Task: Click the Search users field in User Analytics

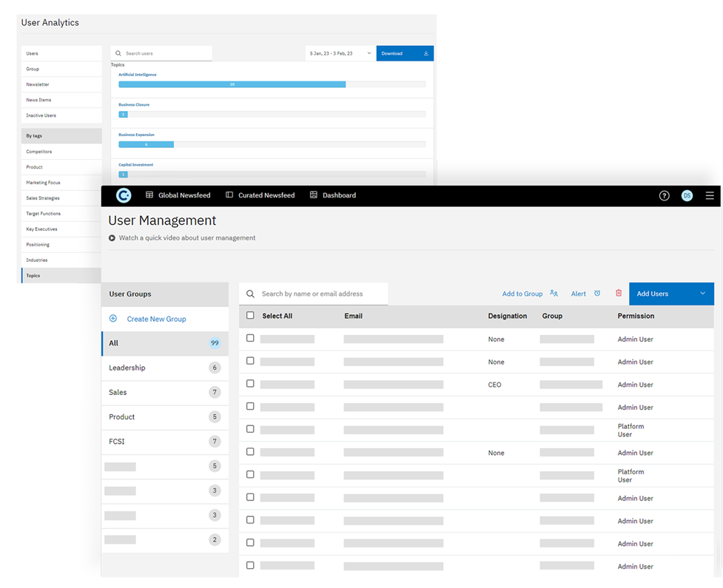Action: coord(161,53)
